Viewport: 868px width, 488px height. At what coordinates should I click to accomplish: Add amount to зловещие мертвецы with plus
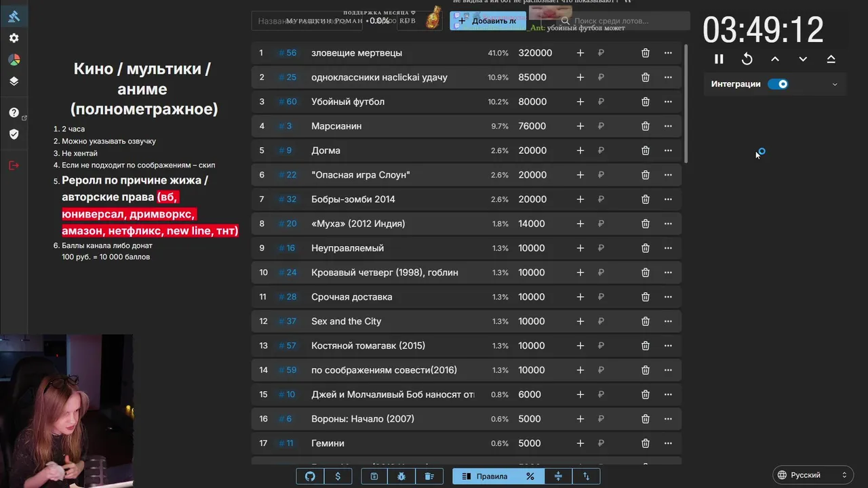(580, 53)
